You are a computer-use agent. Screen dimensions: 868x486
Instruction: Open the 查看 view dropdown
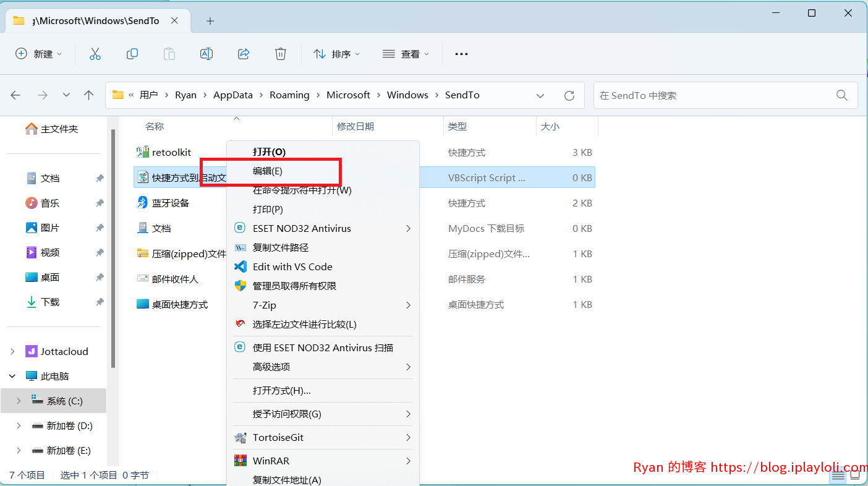406,54
